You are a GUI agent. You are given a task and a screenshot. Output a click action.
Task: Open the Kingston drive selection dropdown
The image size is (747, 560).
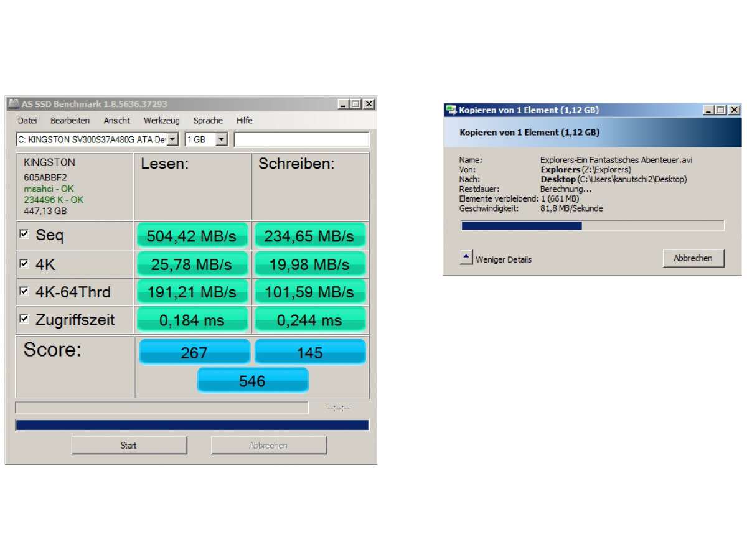(172, 139)
